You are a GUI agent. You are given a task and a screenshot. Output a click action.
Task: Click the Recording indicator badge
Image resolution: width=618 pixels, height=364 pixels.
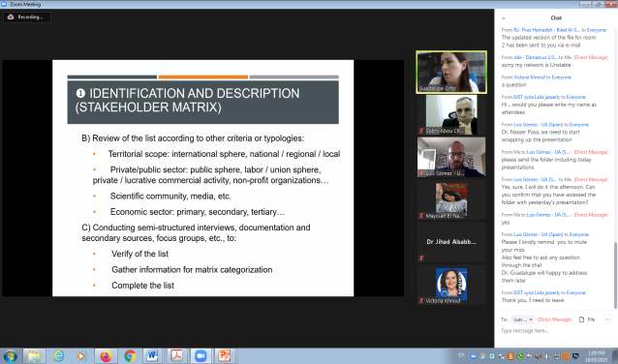27,16
